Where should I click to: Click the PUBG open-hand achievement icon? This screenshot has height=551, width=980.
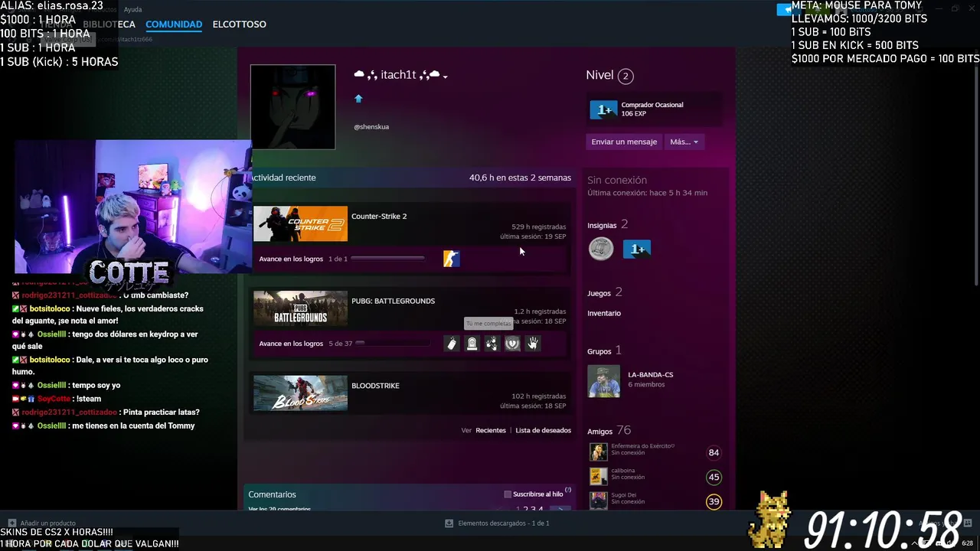tap(533, 344)
